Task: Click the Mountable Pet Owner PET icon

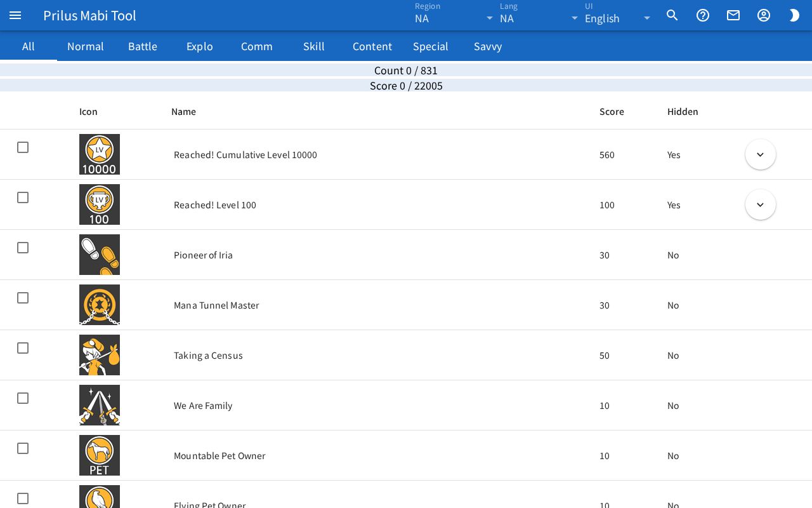Action: point(100,455)
